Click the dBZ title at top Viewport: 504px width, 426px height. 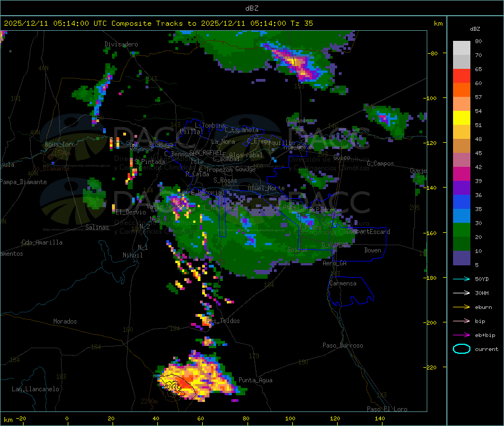pyautogui.click(x=251, y=8)
